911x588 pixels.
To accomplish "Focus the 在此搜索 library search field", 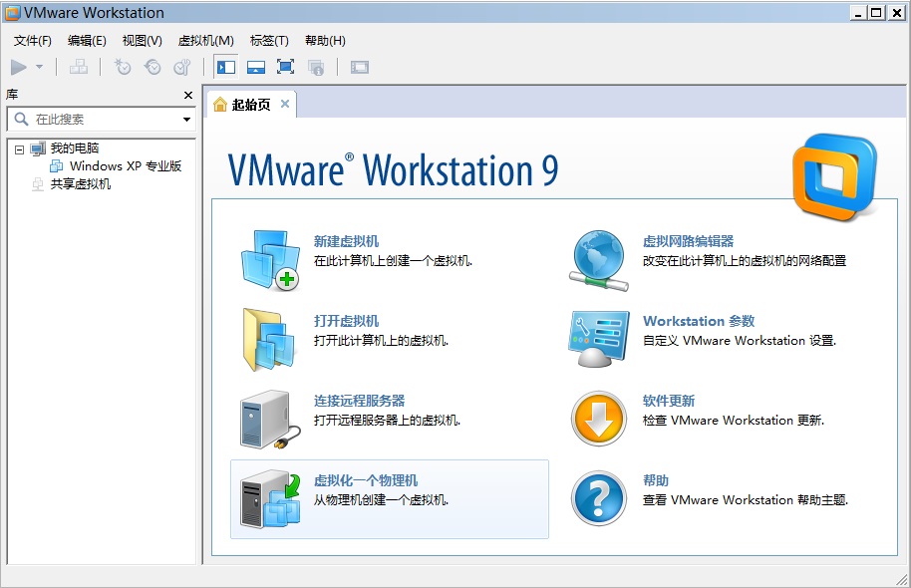I will (x=102, y=120).
